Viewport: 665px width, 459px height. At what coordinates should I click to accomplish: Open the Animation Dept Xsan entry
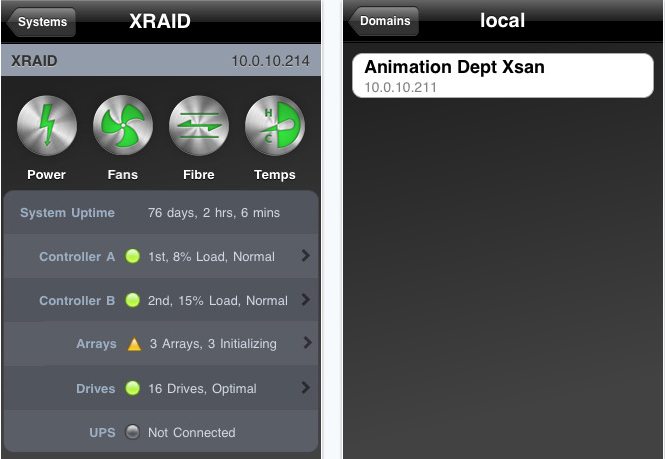503,76
